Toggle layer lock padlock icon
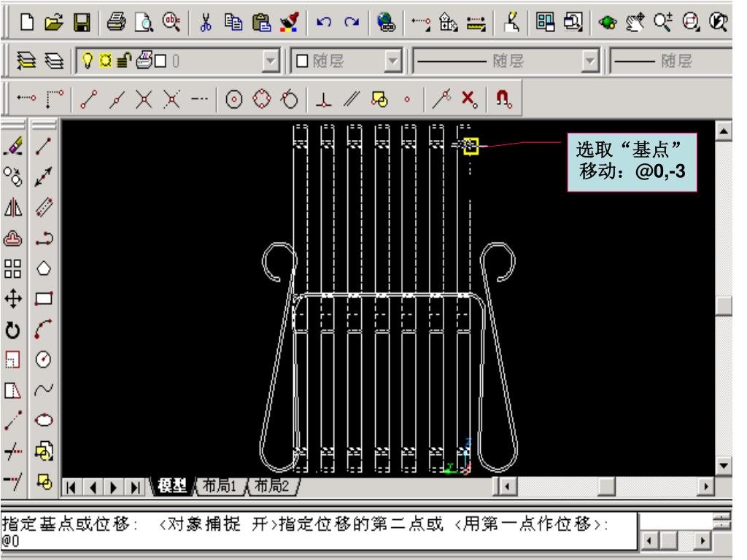This screenshot has width=747, height=560. pyautogui.click(x=124, y=61)
